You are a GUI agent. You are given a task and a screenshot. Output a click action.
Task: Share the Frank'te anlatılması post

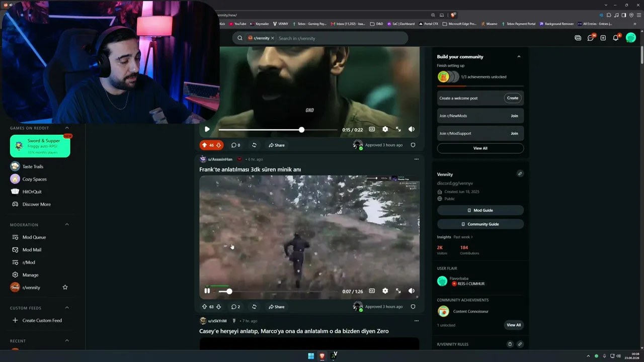[276, 307]
